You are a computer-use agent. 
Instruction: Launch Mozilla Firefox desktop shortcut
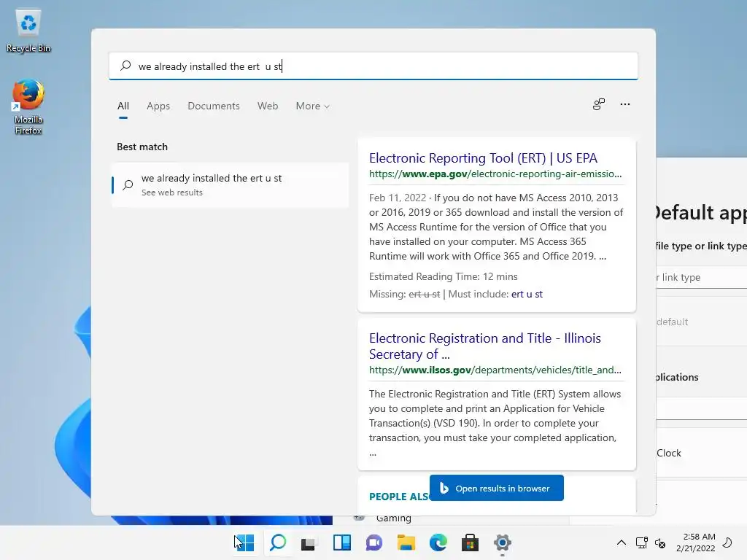click(28, 106)
